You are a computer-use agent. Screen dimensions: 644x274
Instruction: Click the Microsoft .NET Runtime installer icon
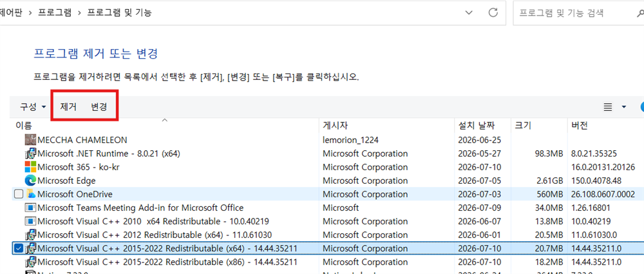point(30,153)
